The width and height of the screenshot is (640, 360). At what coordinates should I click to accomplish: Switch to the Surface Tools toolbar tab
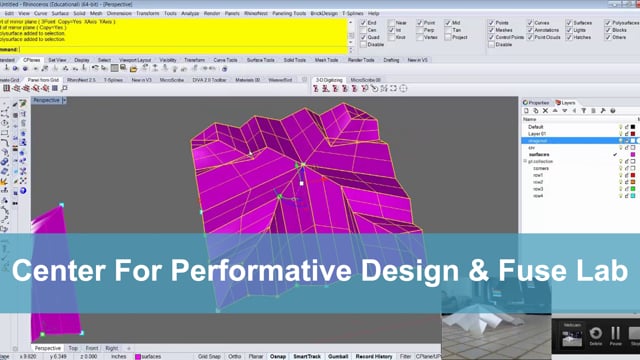coord(260,60)
